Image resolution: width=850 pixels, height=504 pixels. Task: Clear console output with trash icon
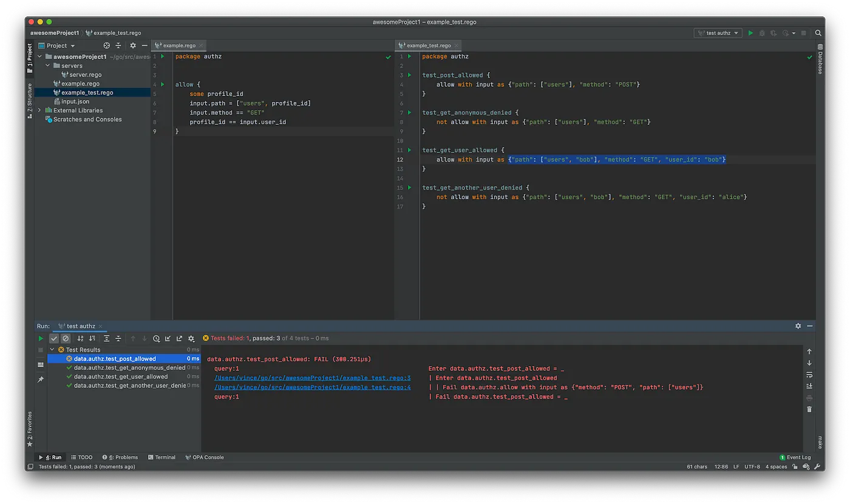(x=809, y=409)
